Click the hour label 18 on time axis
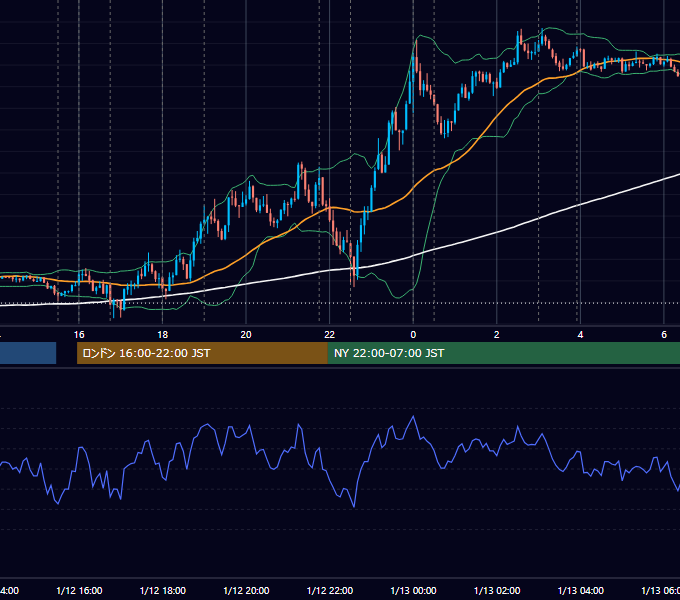Viewport: 680px width, 600px height. click(x=162, y=334)
